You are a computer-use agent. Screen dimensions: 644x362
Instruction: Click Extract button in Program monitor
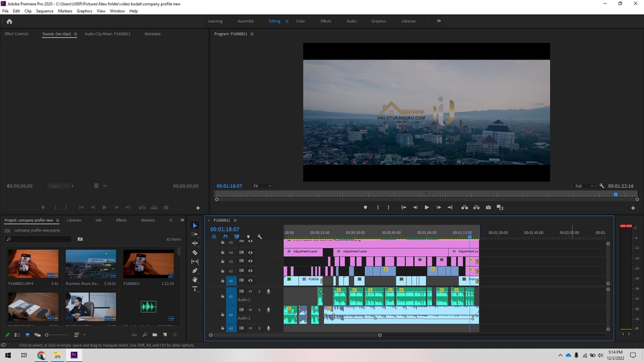pyautogui.click(x=476, y=208)
